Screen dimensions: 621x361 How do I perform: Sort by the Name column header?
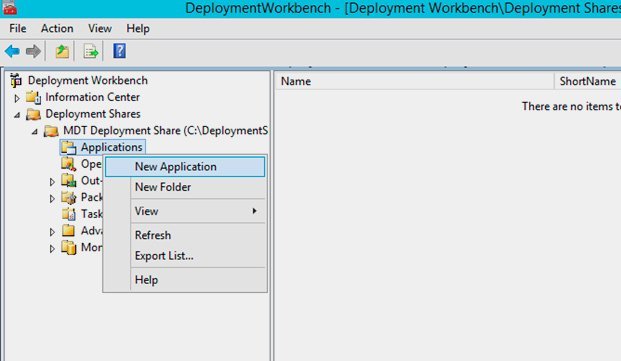tap(414, 81)
